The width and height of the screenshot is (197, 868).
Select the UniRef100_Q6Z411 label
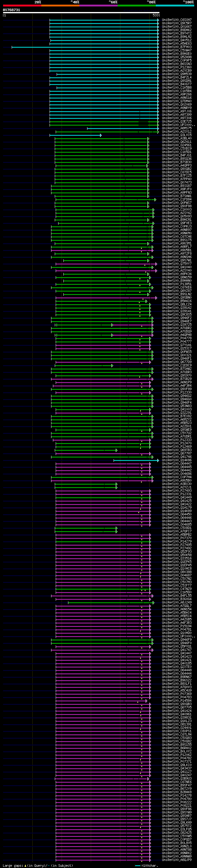pyautogui.click(x=177, y=142)
